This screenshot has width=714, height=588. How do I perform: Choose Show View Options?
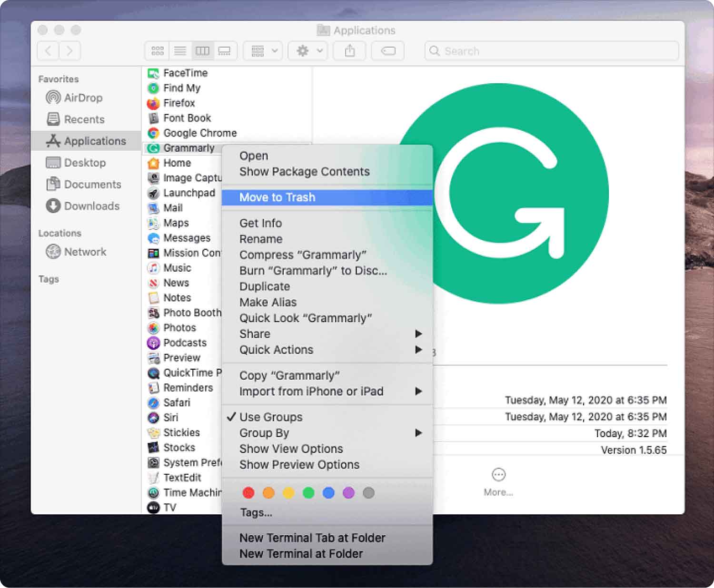coord(327,449)
